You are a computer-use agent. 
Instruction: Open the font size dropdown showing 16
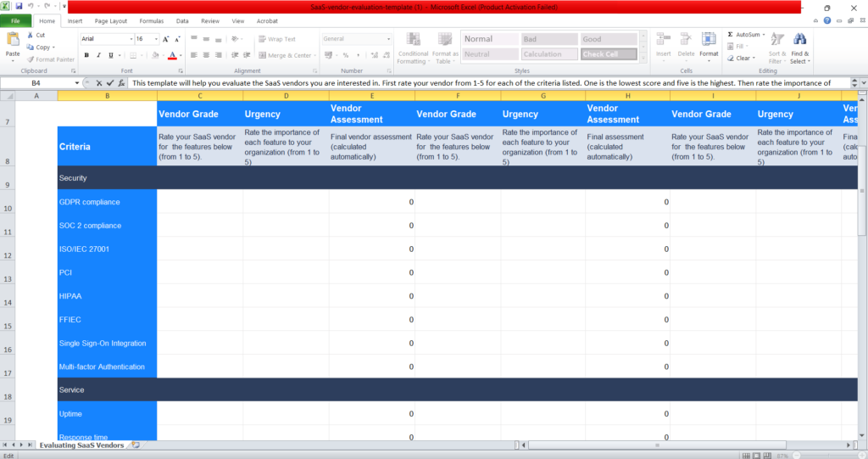156,39
